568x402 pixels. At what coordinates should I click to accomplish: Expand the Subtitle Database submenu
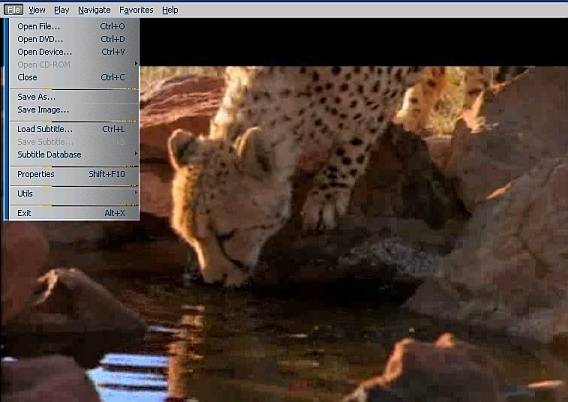74,155
